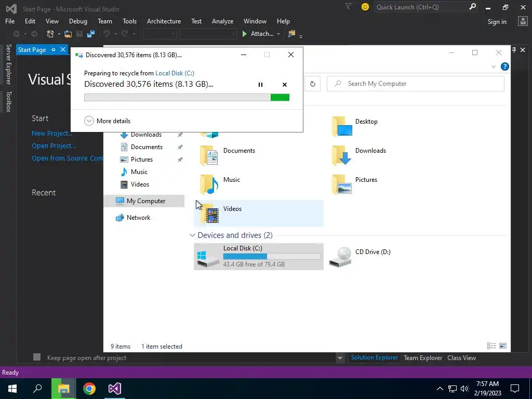Click the Quick Launch input box
This screenshot has height=399, width=532.
pos(421,7)
